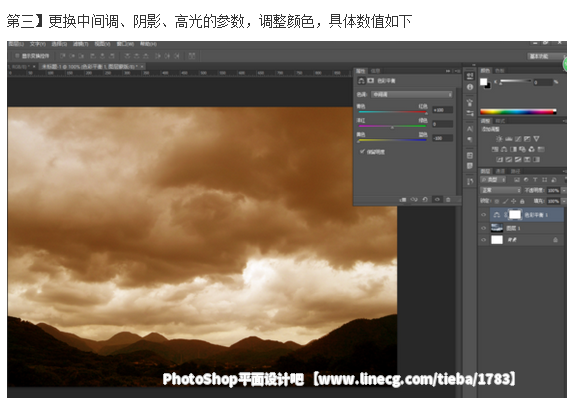The width and height of the screenshot is (571, 398).
Task: Add a Black & White adjustment icon
Action: click(513, 149)
